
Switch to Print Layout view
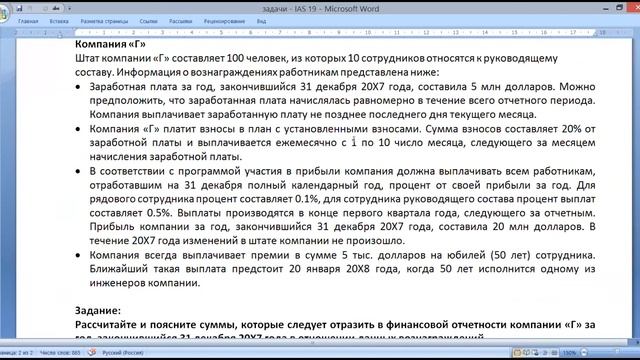[x=517, y=353]
